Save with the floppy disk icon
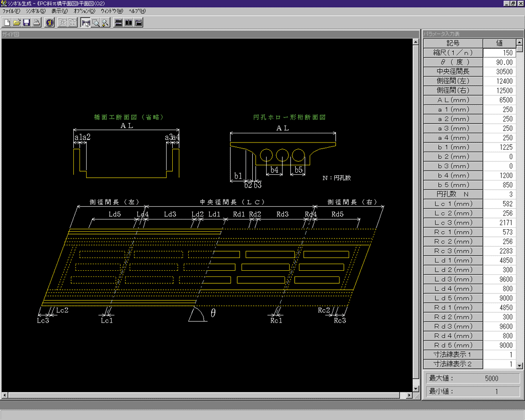The height and width of the screenshot is (420, 525). 27,23
